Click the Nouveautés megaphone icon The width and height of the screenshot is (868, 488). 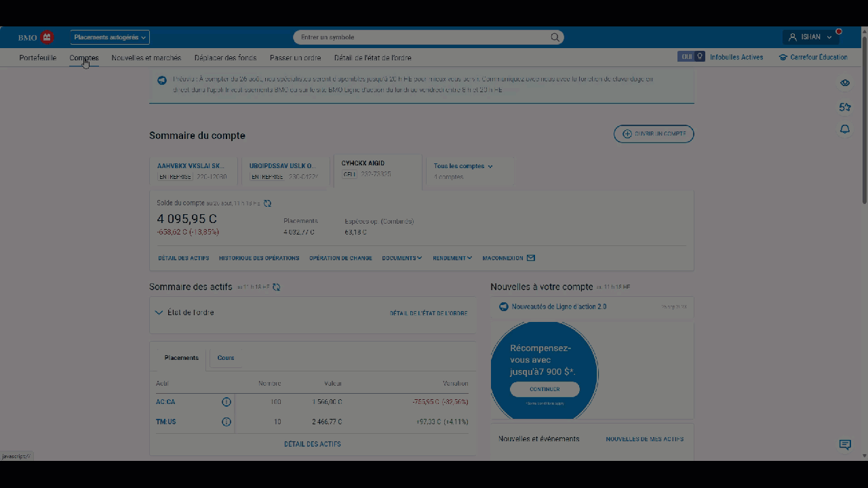click(x=504, y=306)
